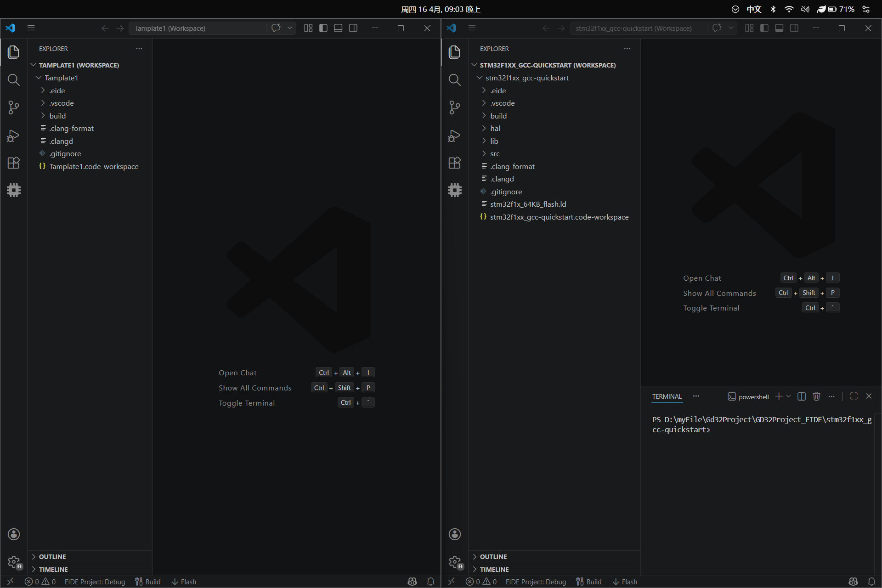Open Search view in right VS Code window

pyautogui.click(x=455, y=80)
